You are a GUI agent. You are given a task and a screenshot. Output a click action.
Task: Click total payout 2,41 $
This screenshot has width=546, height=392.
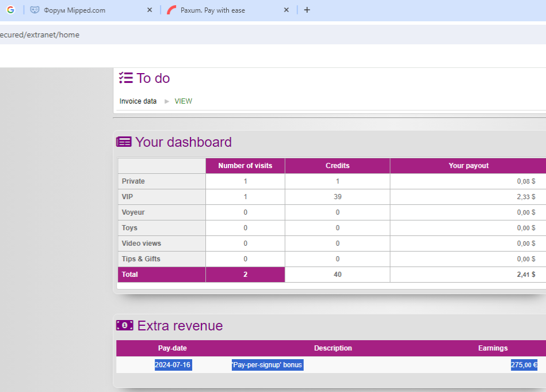coord(526,275)
